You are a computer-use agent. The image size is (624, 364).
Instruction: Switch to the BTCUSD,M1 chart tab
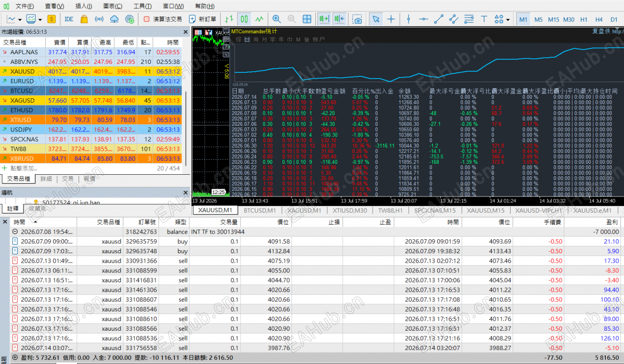point(260,211)
